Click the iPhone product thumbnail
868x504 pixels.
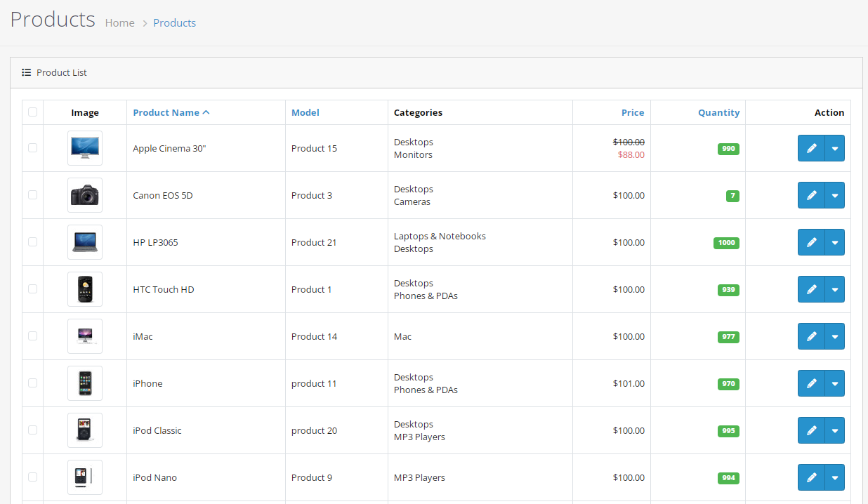coord(85,383)
